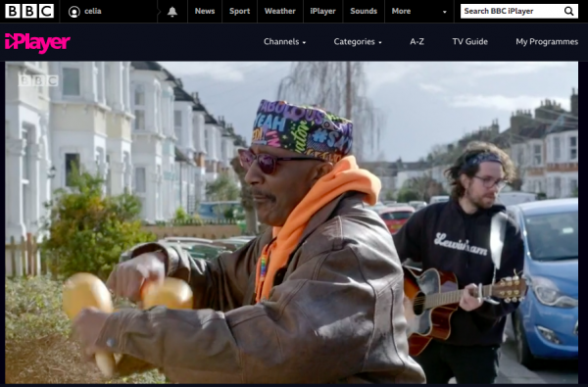Open the Categories dropdown
588x387 pixels.
click(x=358, y=41)
